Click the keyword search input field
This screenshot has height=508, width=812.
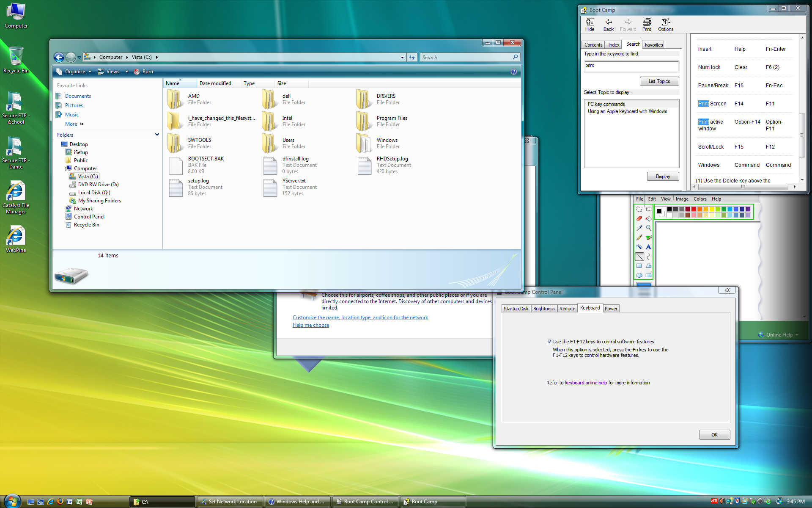pos(631,66)
